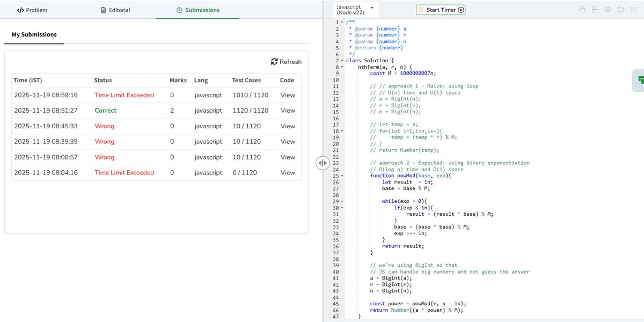Click the Code column header
The width and height of the screenshot is (644, 322).
click(x=287, y=80)
